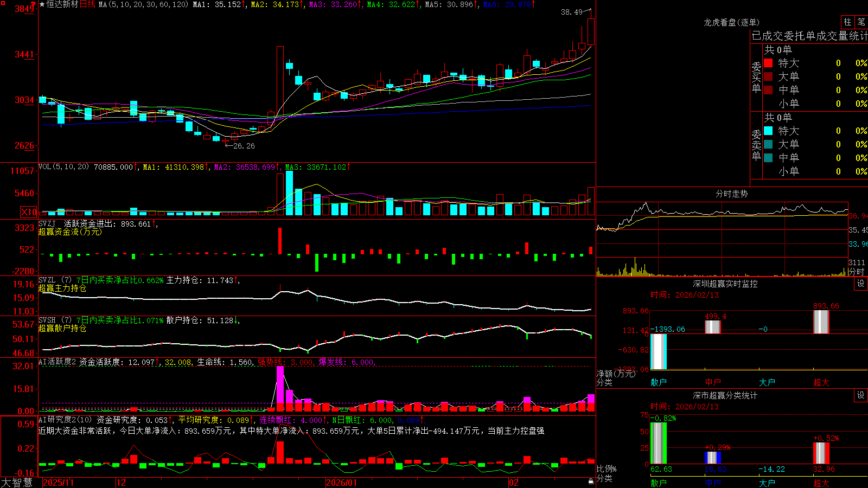
Task: Click the blue 中户 bar labeled +0.29%
Action: click(713, 458)
